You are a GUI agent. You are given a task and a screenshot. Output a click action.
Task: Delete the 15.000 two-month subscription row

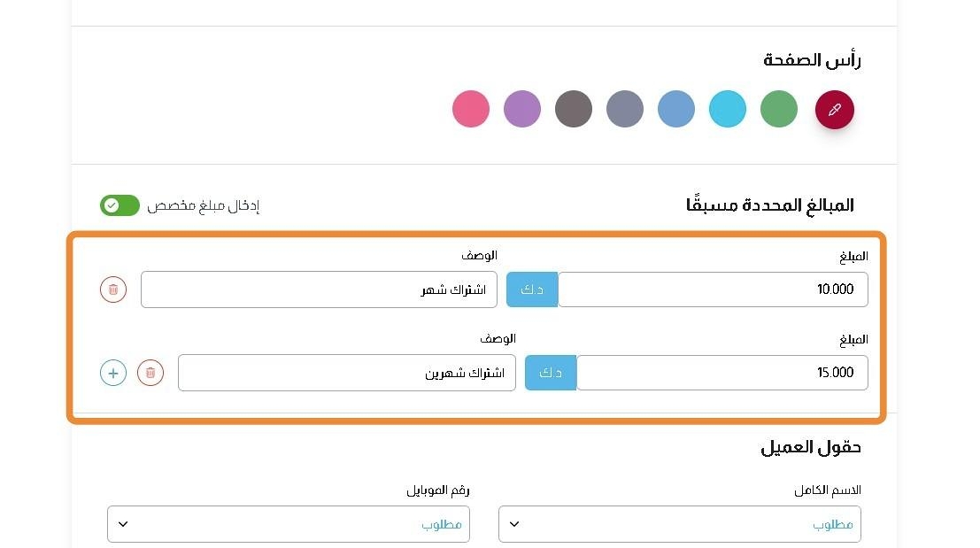click(150, 373)
